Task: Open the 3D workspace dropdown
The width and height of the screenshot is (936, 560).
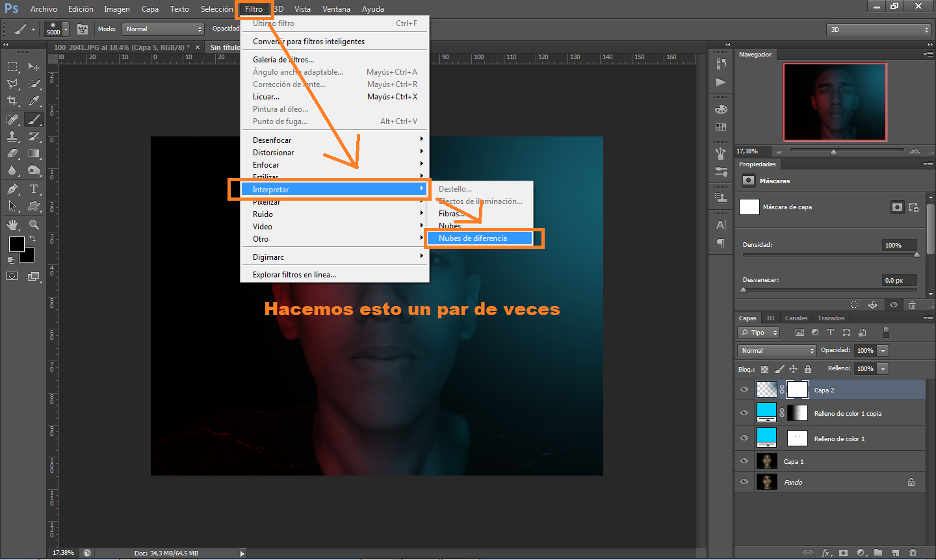Action: tap(879, 29)
